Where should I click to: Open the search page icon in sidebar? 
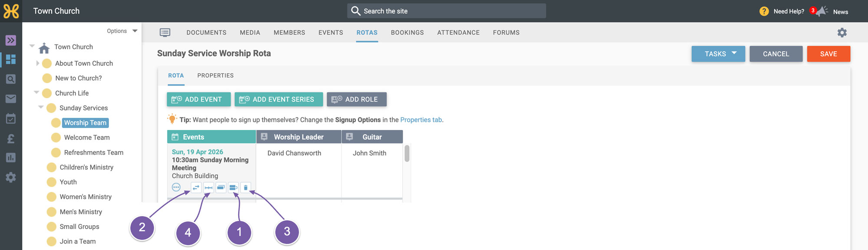(11, 79)
